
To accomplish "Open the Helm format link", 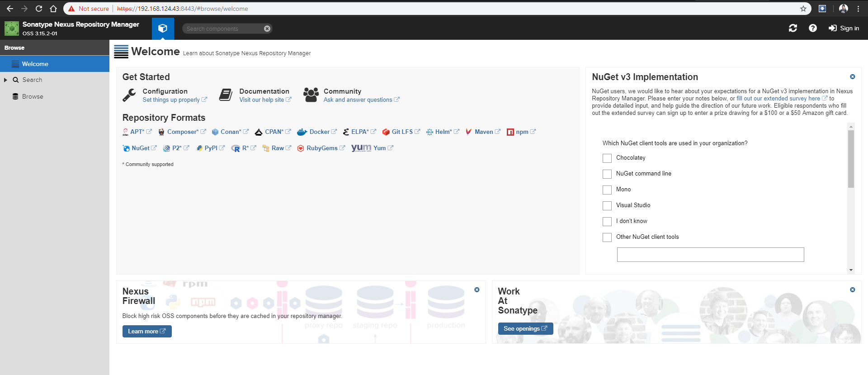I will [x=443, y=132].
